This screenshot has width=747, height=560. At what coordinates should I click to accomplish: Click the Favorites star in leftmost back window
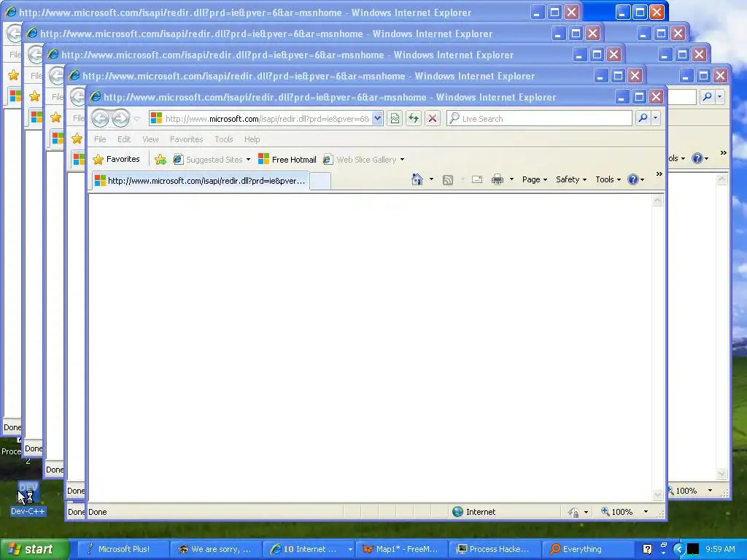click(13, 75)
